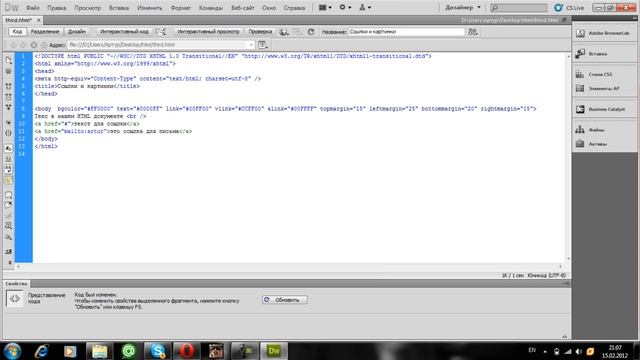Open Layout dropdown in application bar
This screenshot has height=360, width=640.
pos(325,7)
